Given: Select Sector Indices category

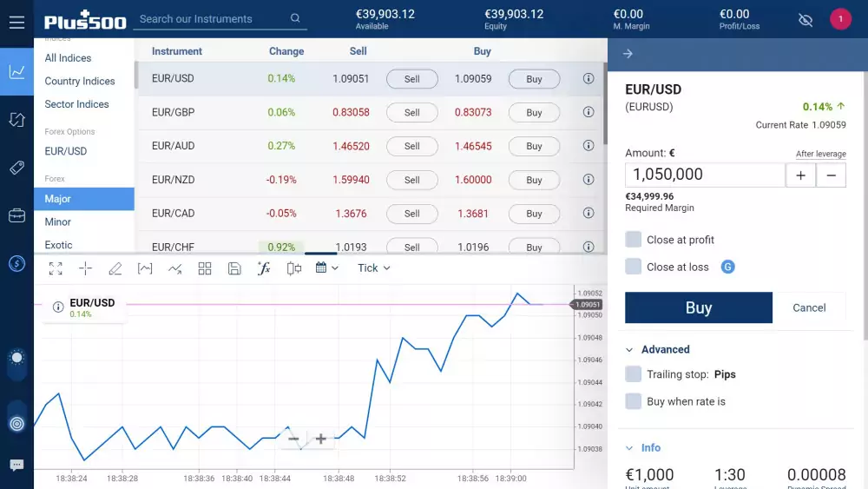Looking at the screenshot, I should [x=77, y=104].
